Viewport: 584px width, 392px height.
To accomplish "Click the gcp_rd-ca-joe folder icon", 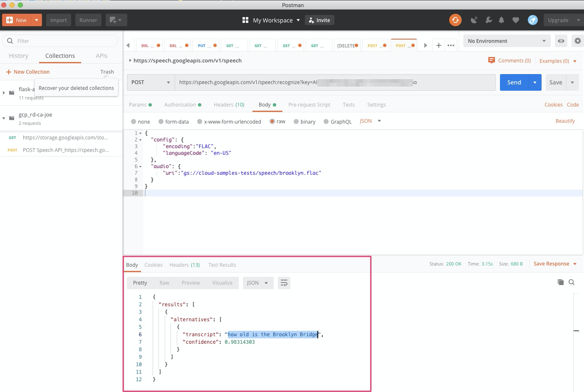I will [x=12, y=118].
